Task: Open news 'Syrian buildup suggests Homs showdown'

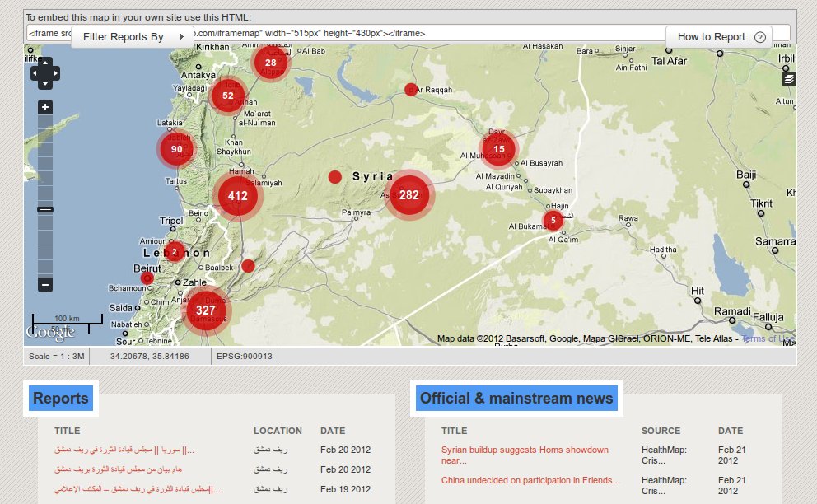Action: (x=525, y=455)
